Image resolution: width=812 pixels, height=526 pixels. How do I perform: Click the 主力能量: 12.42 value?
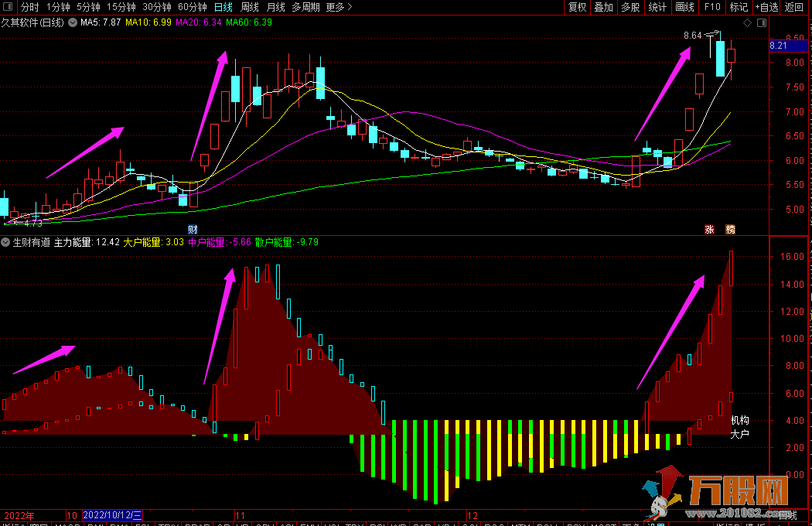coord(87,242)
